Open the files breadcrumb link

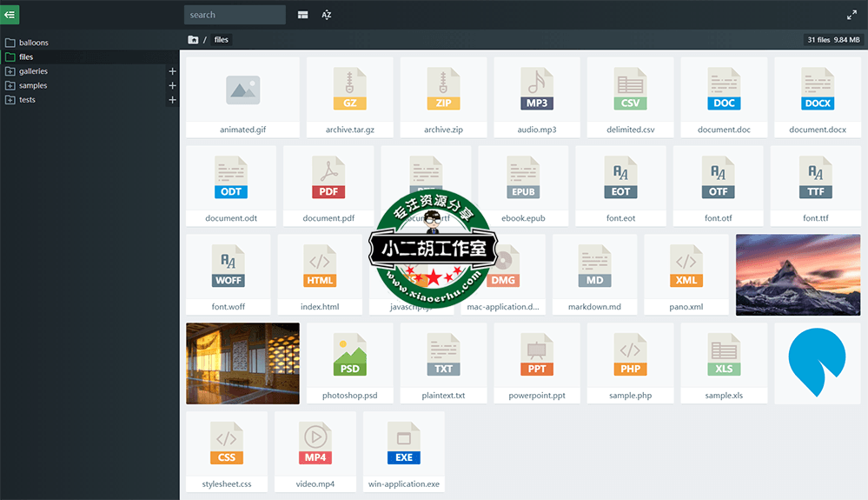222,40
